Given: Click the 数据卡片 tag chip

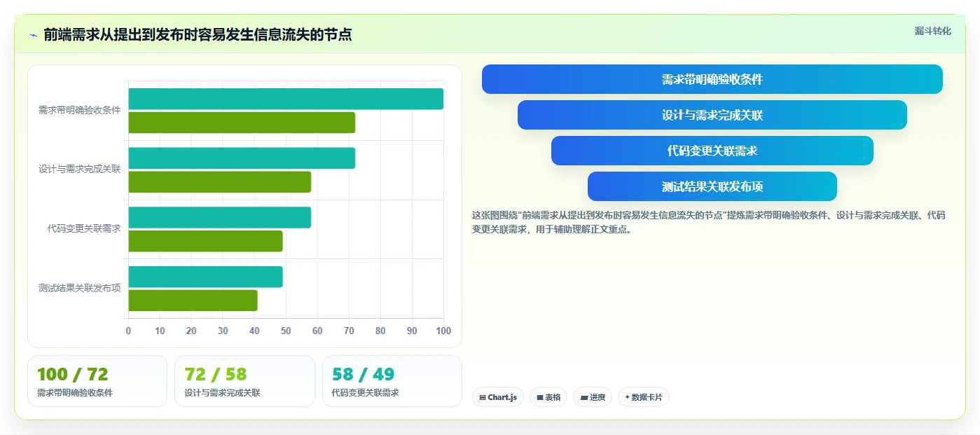Looking at the screenshot, I should tap(644, 397).
